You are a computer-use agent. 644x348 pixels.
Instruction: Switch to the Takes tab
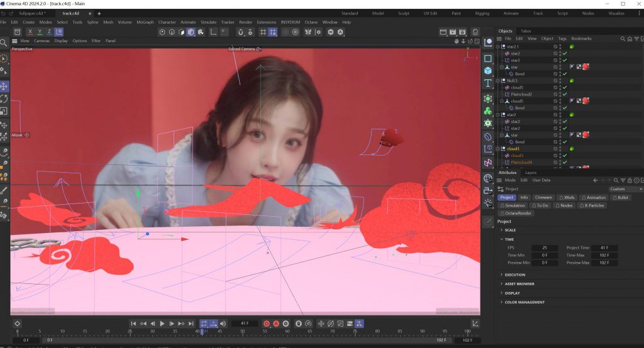(x=525, y=31)
